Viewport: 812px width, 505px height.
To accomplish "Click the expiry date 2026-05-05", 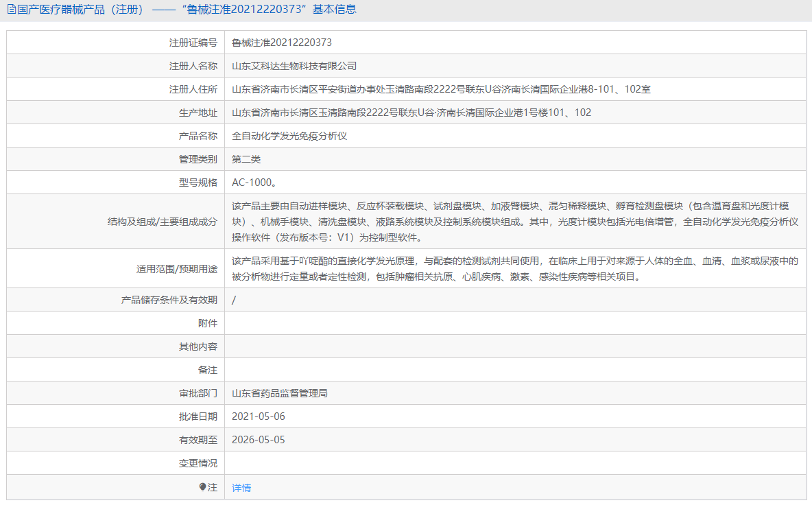I will click(261, 439).
